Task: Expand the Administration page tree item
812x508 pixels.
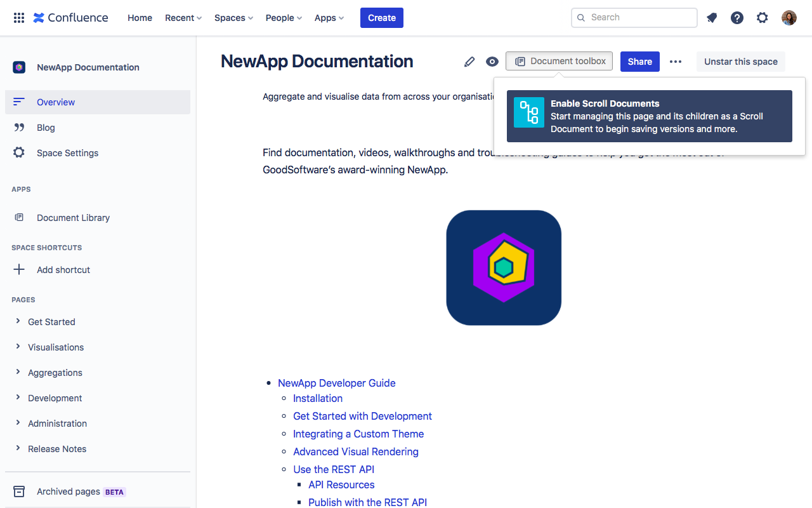Action: (x=18, y=423)
